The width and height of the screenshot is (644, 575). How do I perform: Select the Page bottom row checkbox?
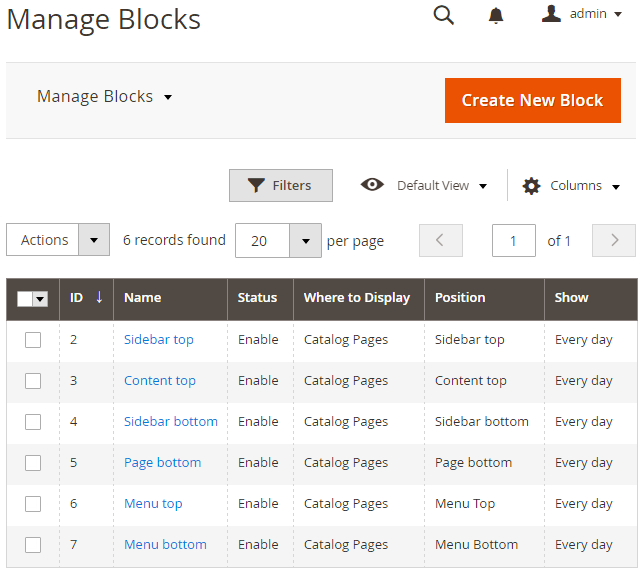pos(33,463)
